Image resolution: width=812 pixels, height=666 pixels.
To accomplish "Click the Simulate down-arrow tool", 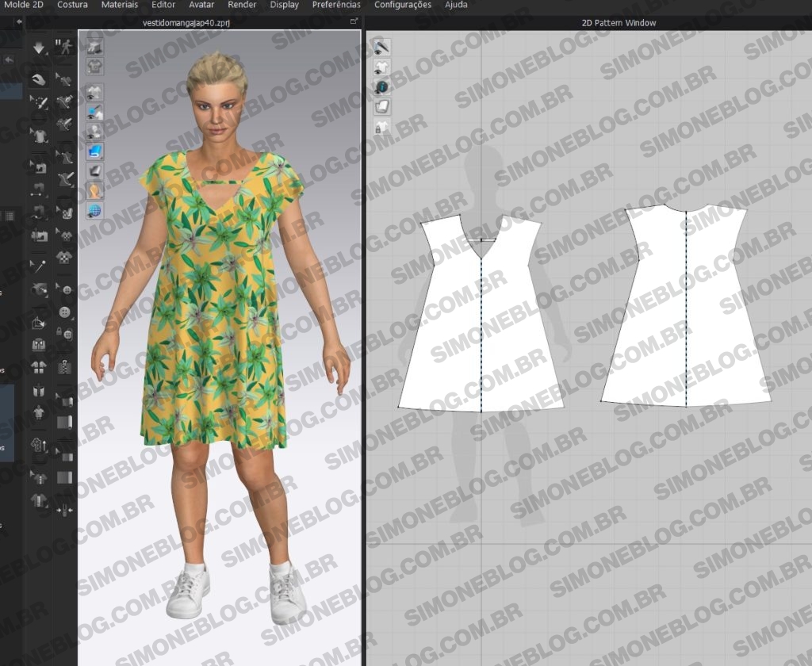I will click(x=39, y=48).
